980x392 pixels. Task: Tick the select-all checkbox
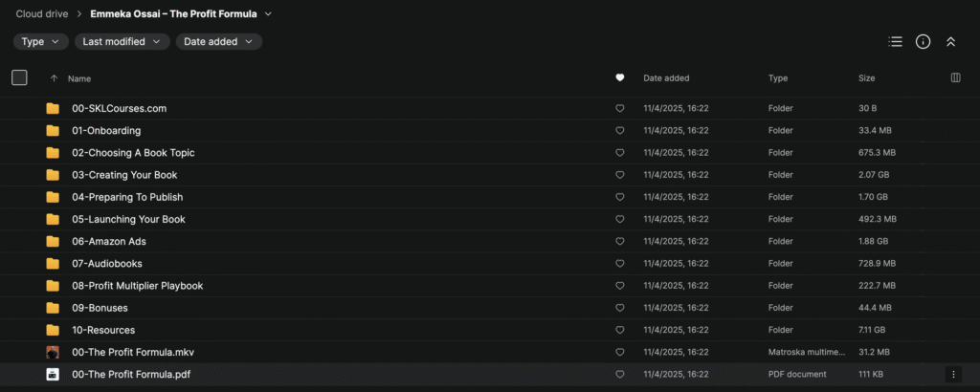tap(19, 78)
